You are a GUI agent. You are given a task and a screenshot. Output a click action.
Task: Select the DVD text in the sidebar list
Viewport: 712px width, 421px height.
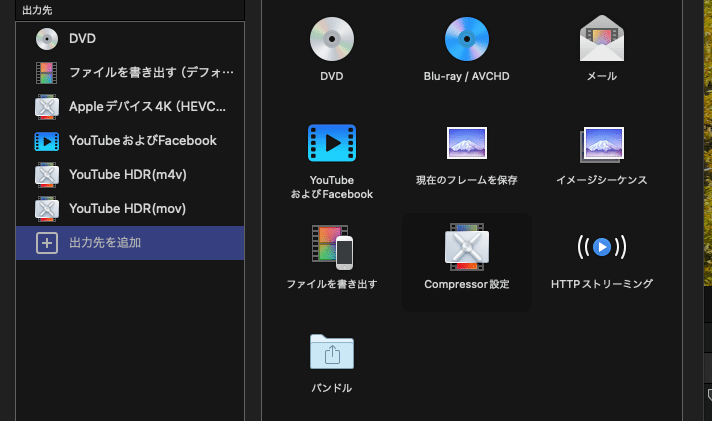coord(82,39)
